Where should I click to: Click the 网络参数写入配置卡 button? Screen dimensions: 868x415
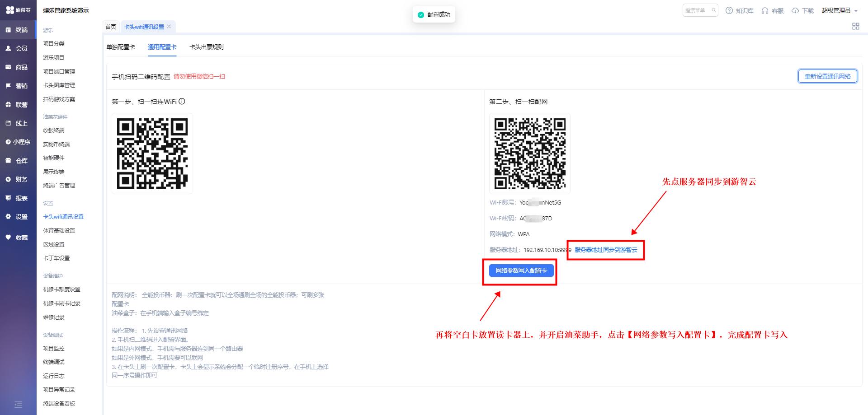pos(521,270)
